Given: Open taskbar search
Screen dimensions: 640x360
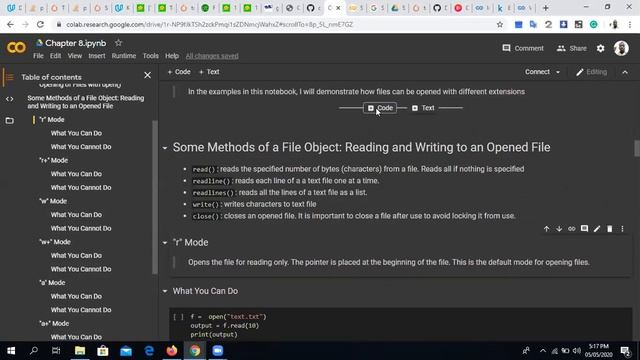Looking at the screenshot, I should 33,351.
